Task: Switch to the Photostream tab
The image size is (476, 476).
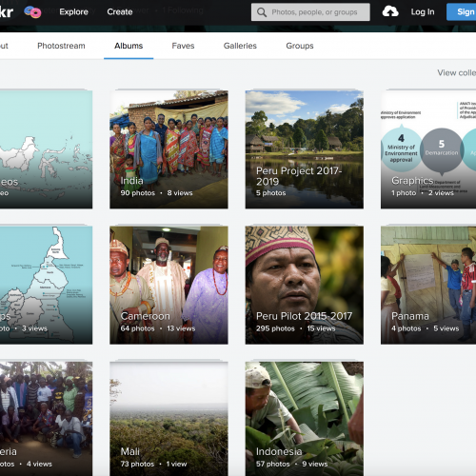Action: [x=61, y=46]
